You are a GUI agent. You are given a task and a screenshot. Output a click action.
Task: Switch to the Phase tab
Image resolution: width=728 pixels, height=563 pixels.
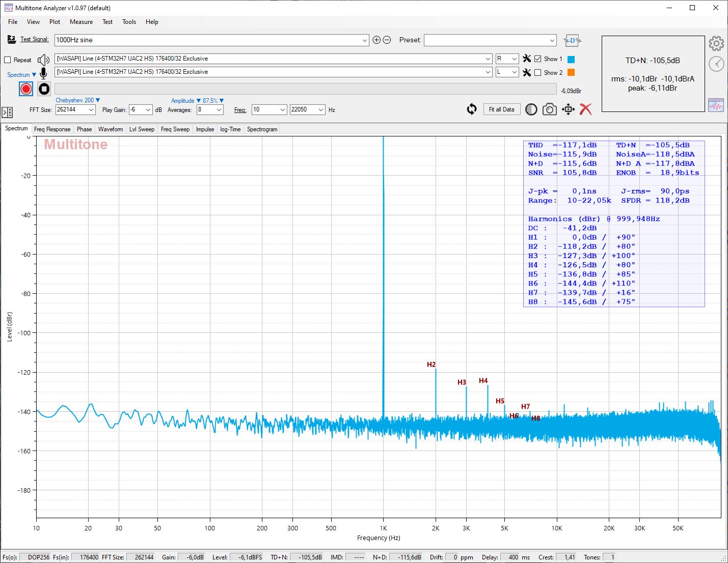pos(84,129)
